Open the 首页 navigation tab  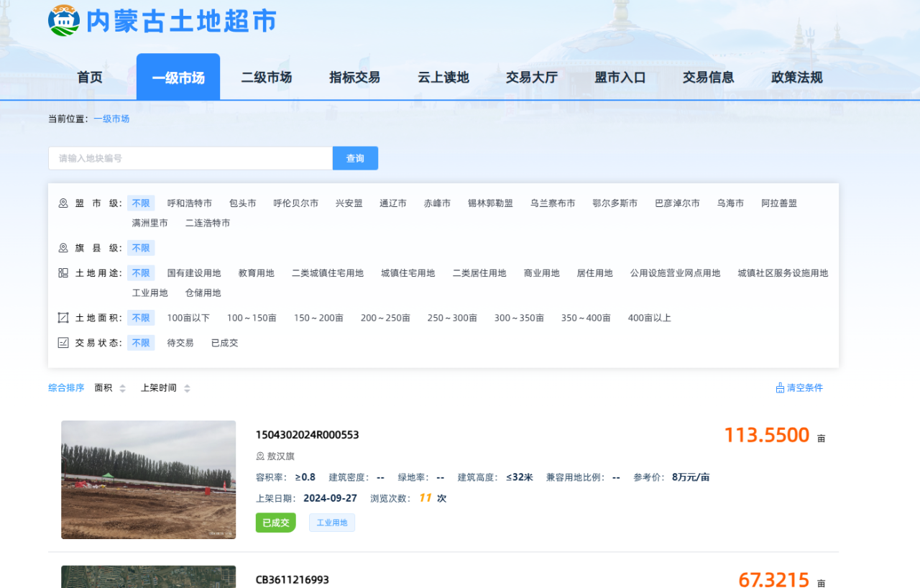[90, 78]
